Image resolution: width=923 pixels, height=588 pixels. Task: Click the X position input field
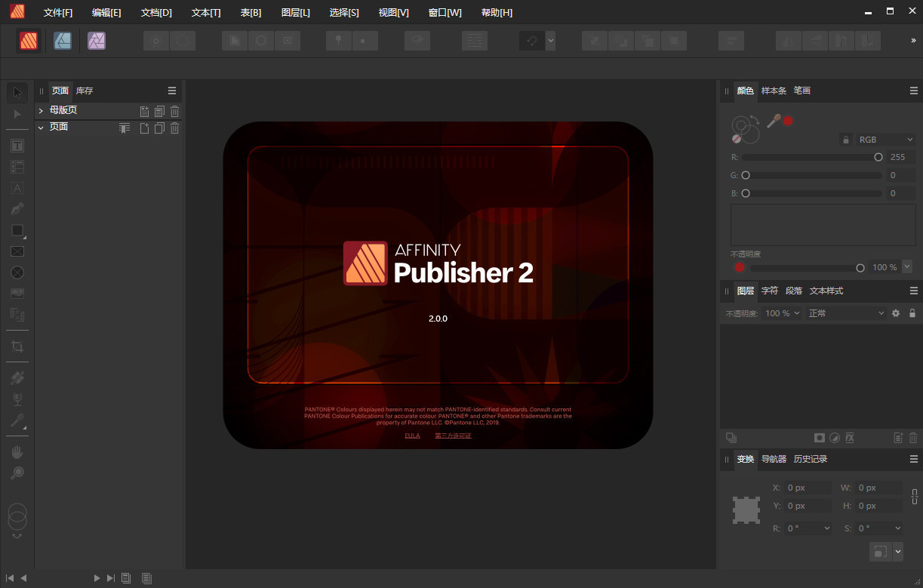click(806, 488)
